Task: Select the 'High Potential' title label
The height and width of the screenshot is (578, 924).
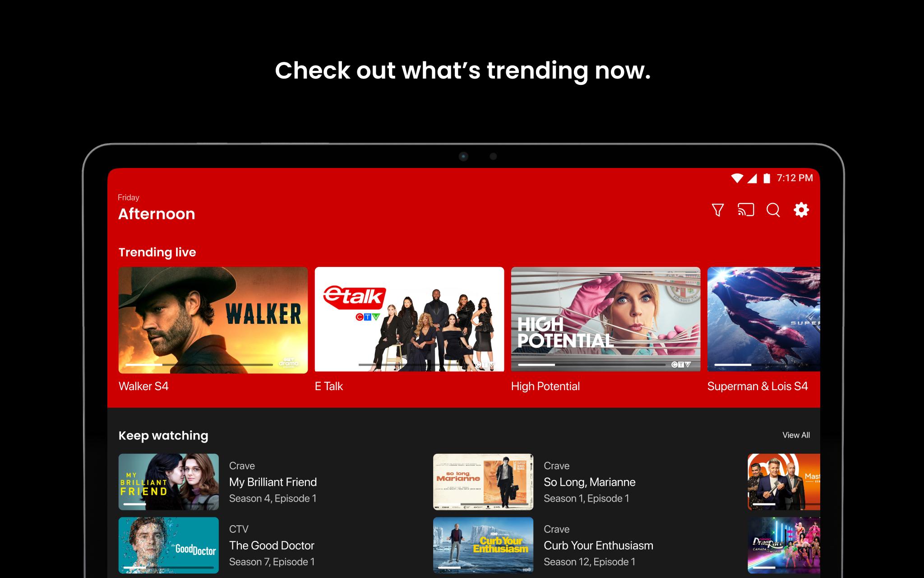Action: pyautogui.click(x=545, y=386)
